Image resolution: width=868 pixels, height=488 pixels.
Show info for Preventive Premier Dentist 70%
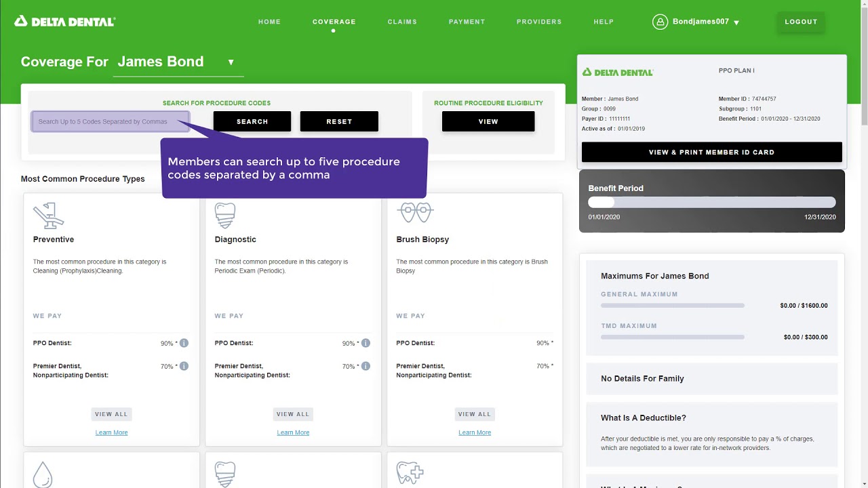[x=184, y=366]
